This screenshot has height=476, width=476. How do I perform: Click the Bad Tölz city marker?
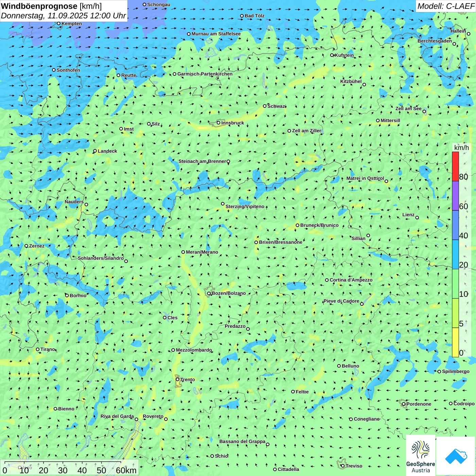point(242,16)
